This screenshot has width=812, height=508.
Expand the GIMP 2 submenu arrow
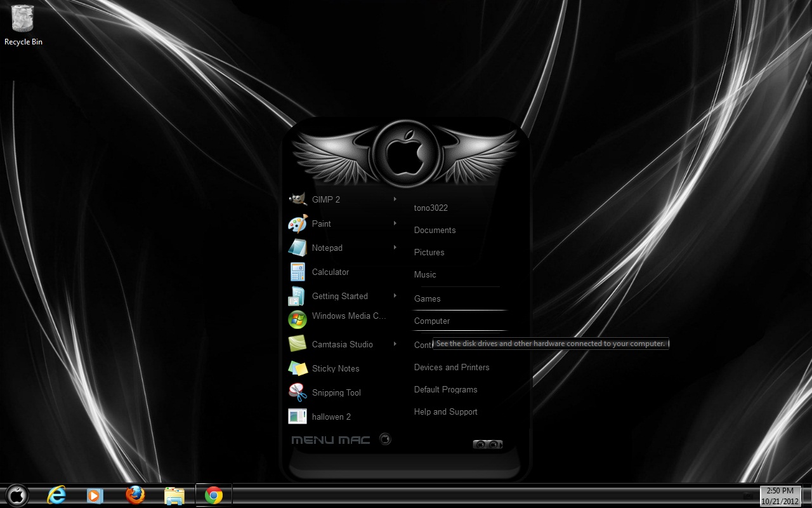click(395, 199)
